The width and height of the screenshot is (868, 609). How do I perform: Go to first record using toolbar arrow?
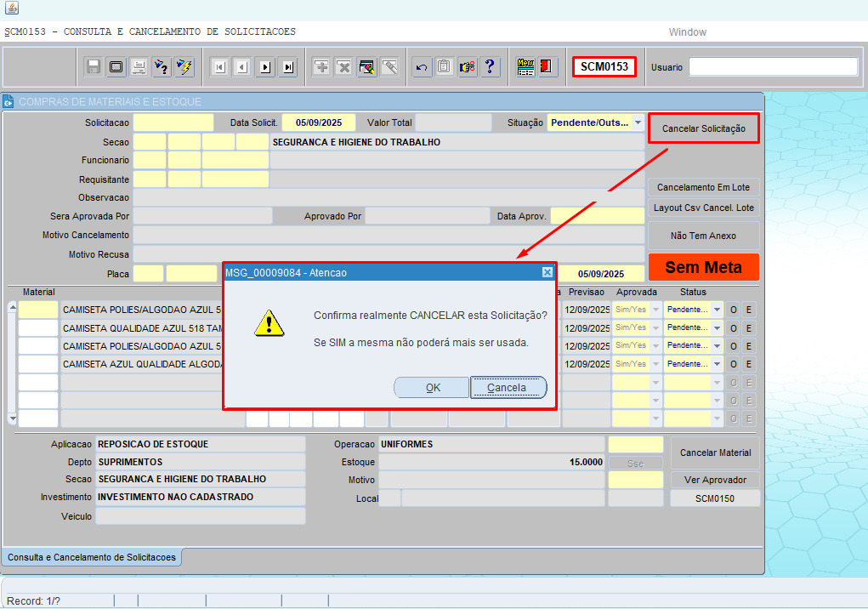click(x=219, y=67)
